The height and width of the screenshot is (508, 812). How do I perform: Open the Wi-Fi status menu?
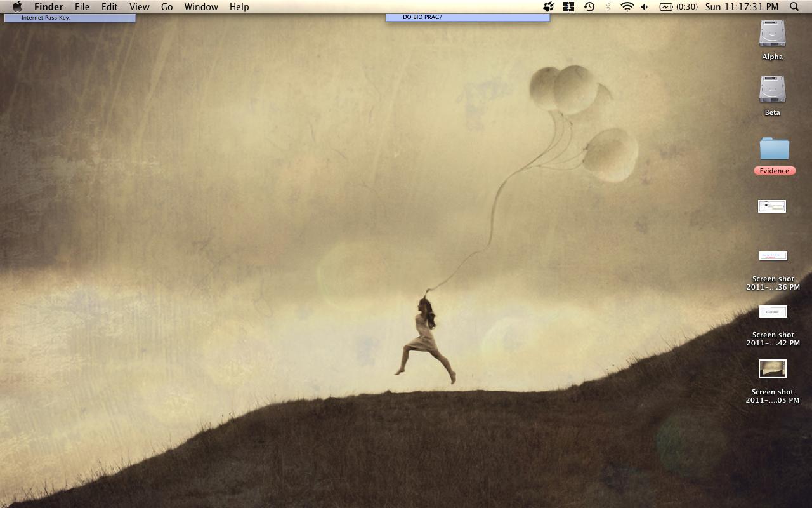627,7
